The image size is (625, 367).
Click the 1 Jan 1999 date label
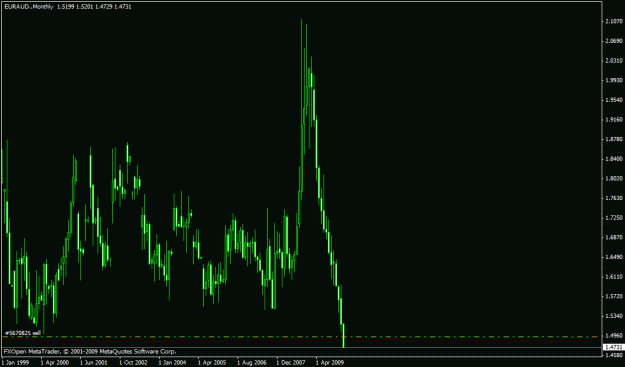pyautogui.click(x=16, y=363)
